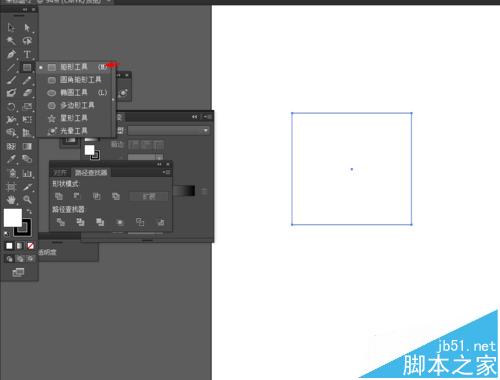Enable Draw Normal mode
Image resolution: width=500 pixels, height=380 pixels.
click(9, 259)
